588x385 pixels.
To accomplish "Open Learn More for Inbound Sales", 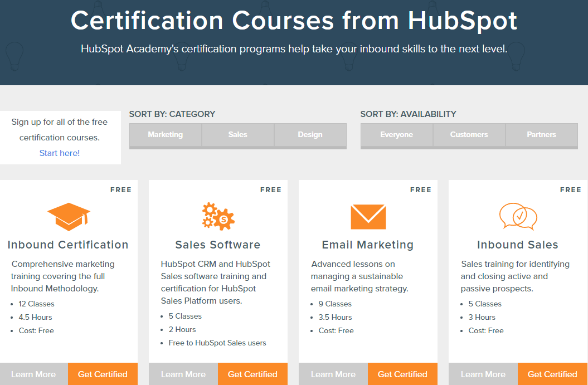I will [483, 374].
